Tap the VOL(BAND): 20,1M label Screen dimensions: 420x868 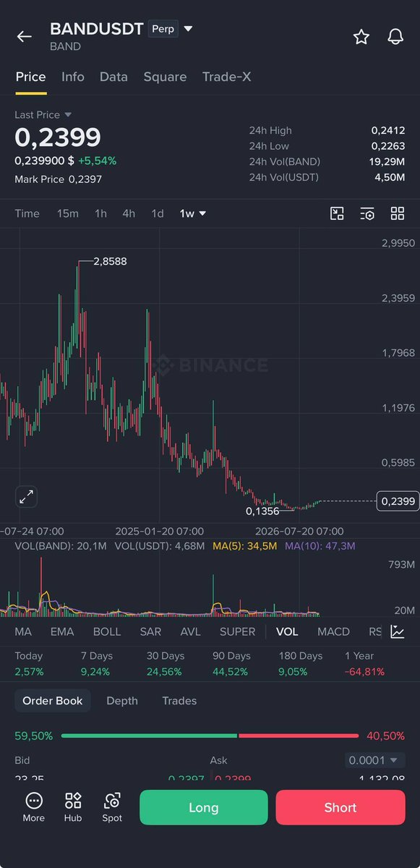click(x=61, y=546)
